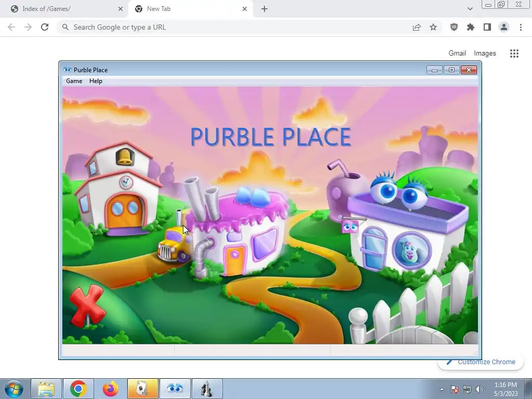Minimize the Purble Place window
This screenshot has width=532, height=399.
click(434, 70)
